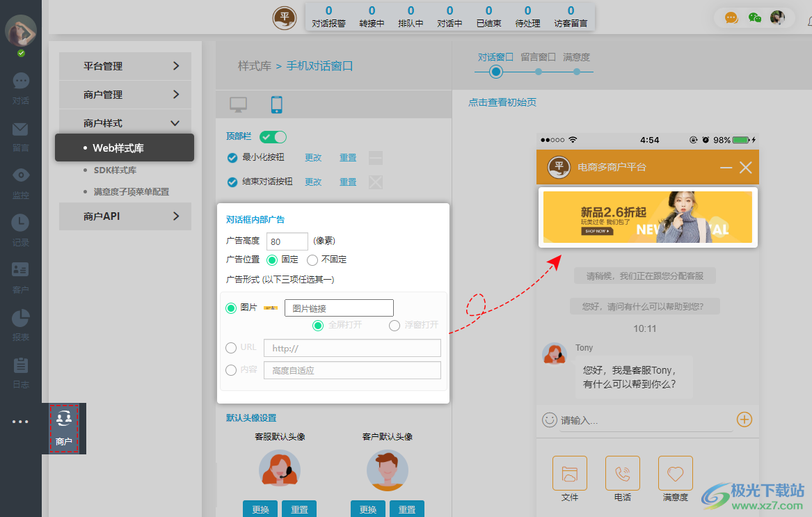Expand the 平台管理 menu
This screenshot has height=517, width=812.
pyautogui.click(x=125, y=65)
